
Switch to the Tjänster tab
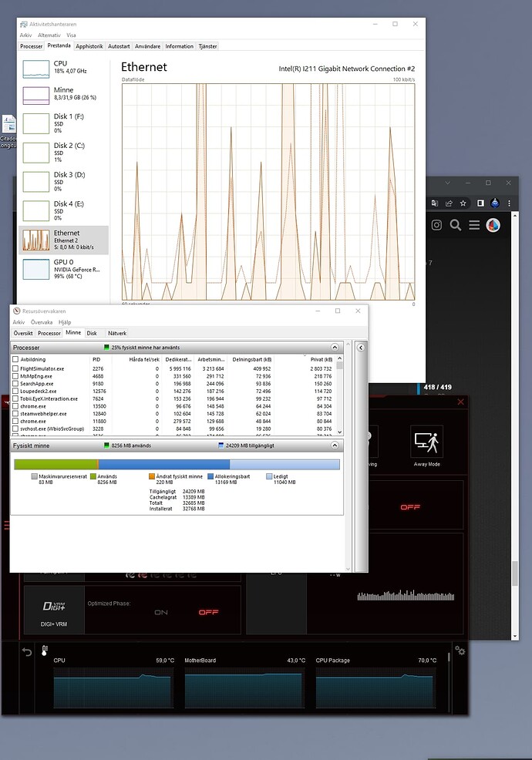(x=207, y=46)
